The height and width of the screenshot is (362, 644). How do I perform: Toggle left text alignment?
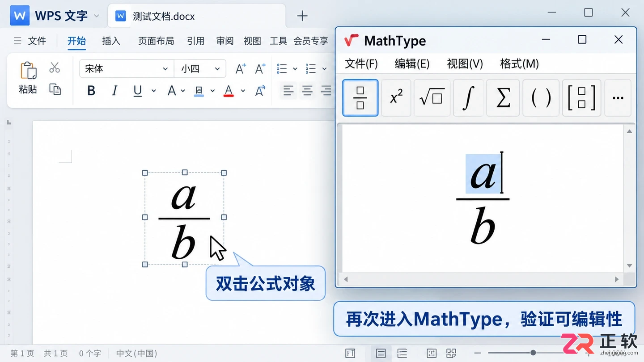tap(288, 91)
